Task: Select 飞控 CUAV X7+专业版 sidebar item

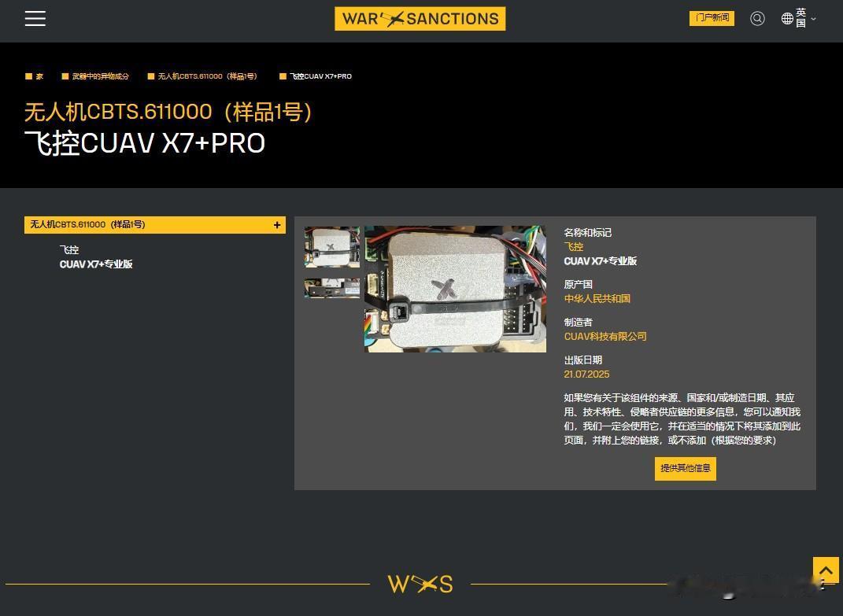Action: (96, 257)
